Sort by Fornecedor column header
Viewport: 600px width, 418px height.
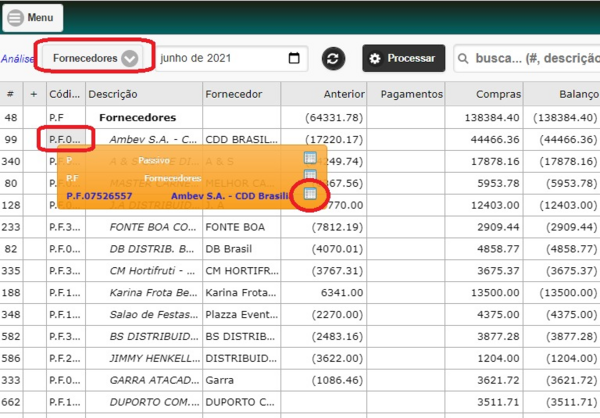click(x=242, y=94)
